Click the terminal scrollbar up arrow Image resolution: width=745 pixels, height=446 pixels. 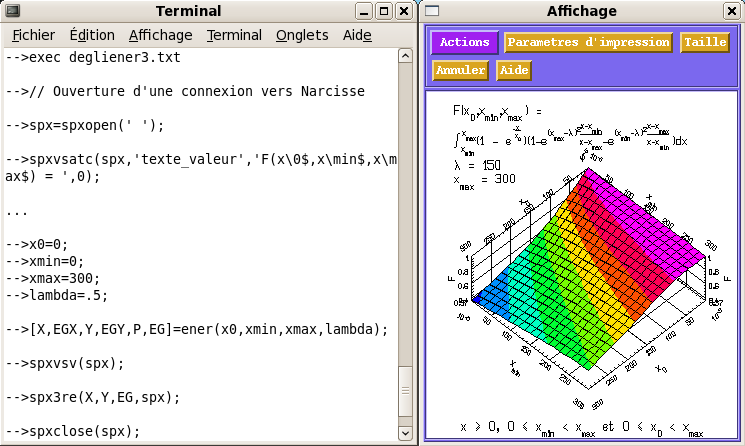tap(404, 55)
